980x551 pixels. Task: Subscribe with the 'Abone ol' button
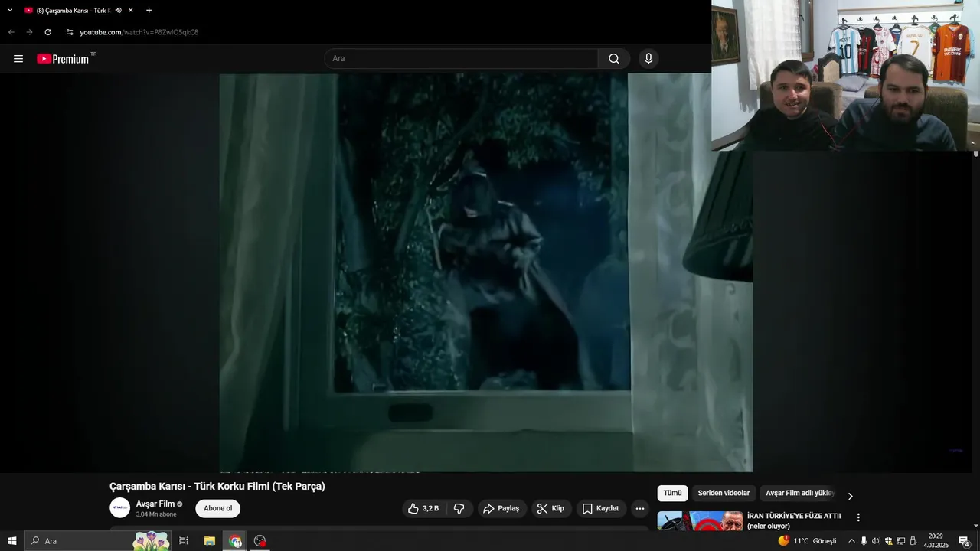point(218,508)
